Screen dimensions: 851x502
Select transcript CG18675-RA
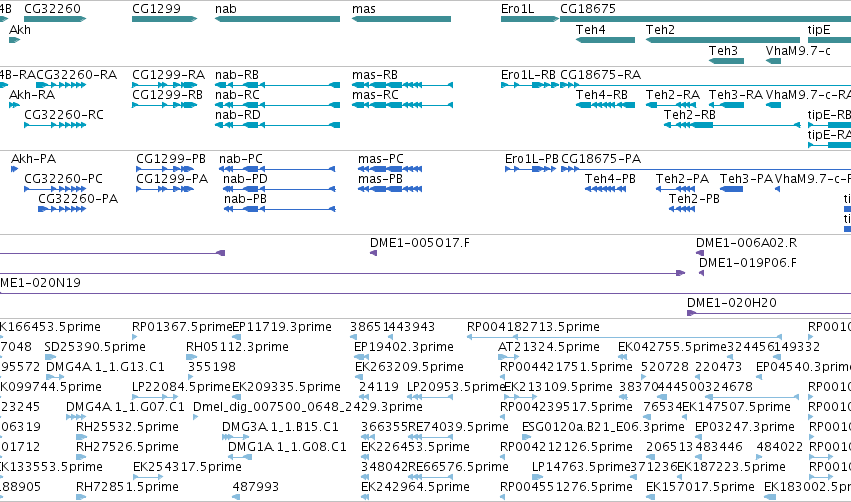point(600,75)
